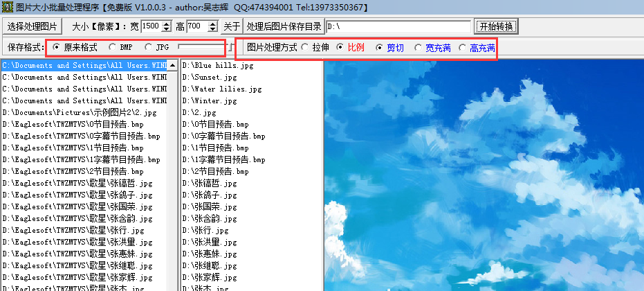
Task: Select BMP save format radio
Action: [120, 48]
